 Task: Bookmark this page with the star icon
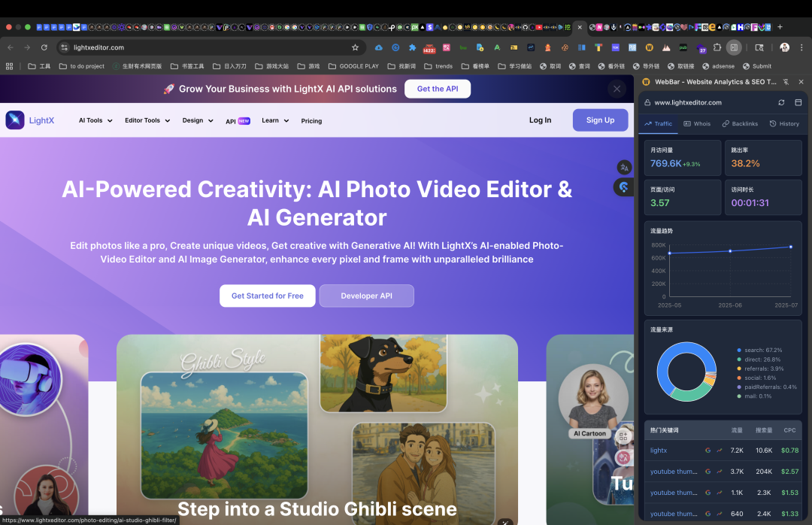[x=355, y=47]
